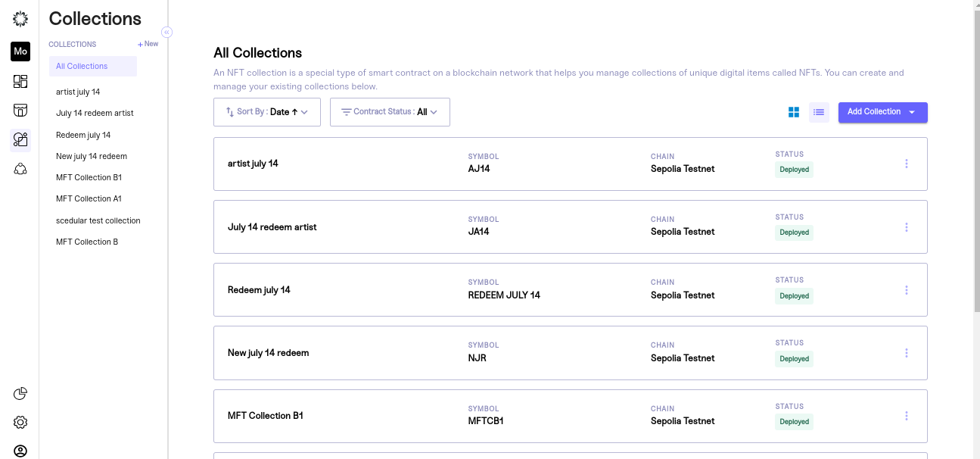The height and width of the screenshot is (459, 980).
Task: Open the MFT Collection B1 row
Action: (571, 416)
